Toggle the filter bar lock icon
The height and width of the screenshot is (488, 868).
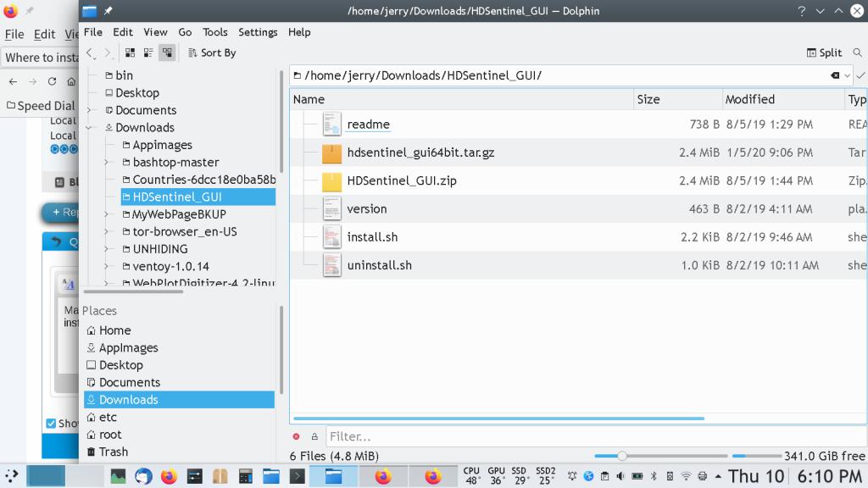coord(314,437)
